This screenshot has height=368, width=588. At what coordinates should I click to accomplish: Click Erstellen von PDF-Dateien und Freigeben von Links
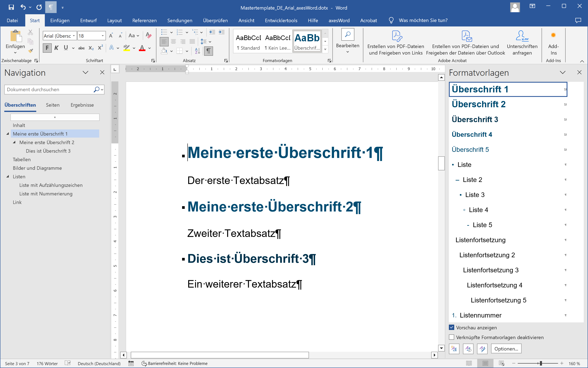click(396, 43)
